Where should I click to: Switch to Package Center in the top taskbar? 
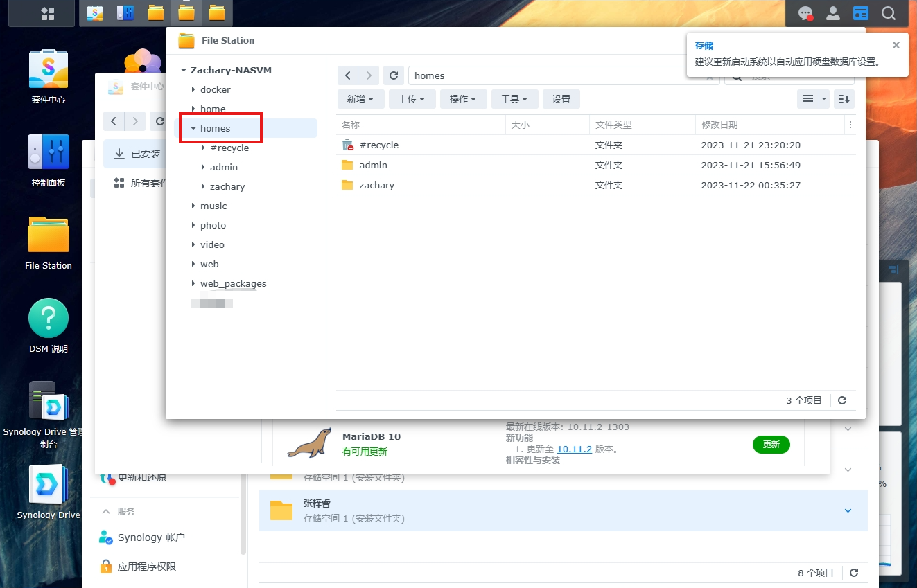pyautogui.click(x=95, y=13)
